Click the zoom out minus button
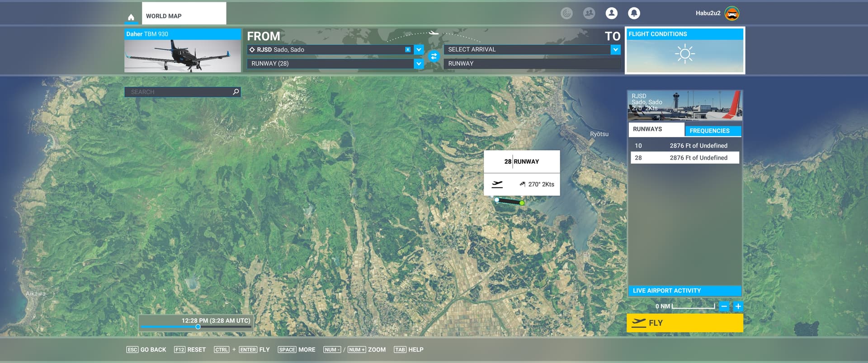The width and height of the screenshot is (868, 363). (724, 307)
